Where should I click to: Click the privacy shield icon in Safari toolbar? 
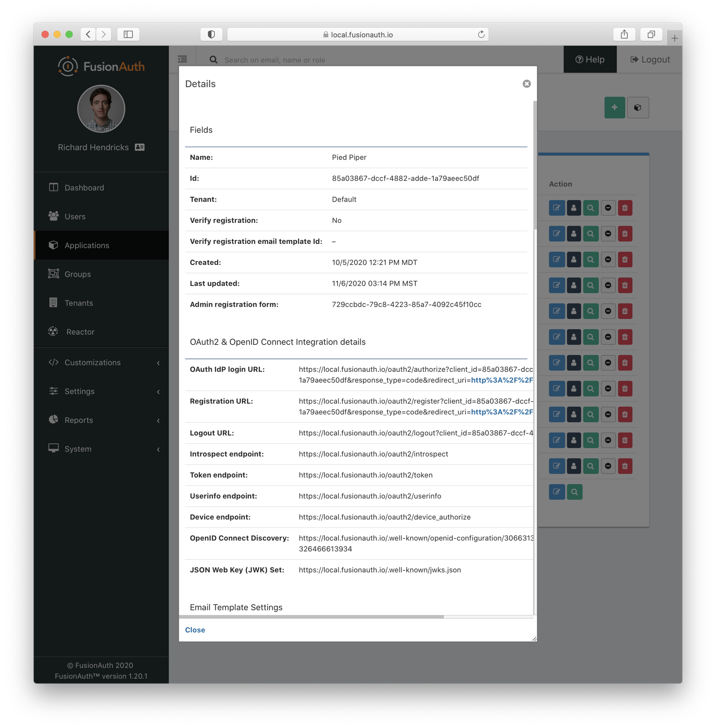click(x=211, y=34)
